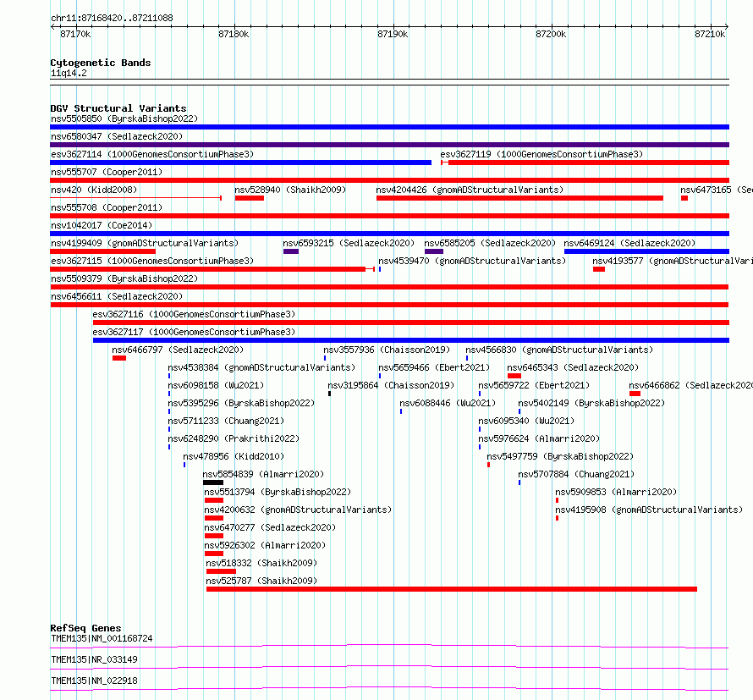Open nsv6098158 (Wu2021) label
The height and width of the screenshot is (700, 753).
[x=216, y=385]
